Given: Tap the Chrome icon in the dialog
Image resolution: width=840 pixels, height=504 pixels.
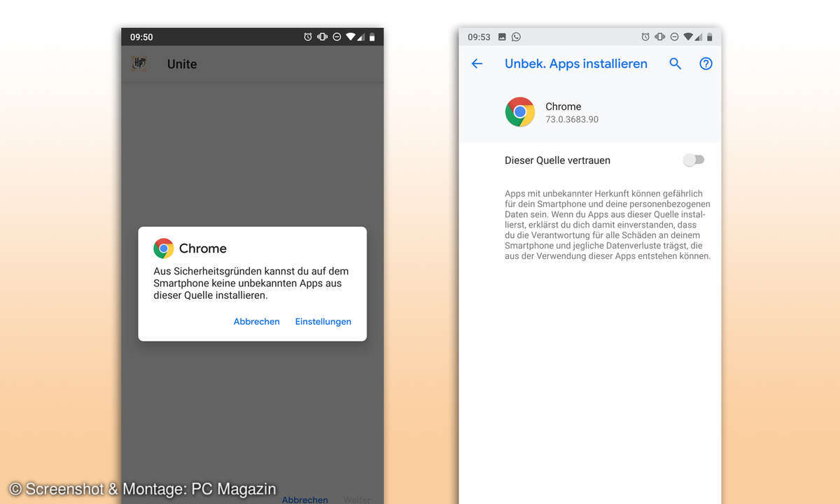Looking at the screenshot, I should click(164, 248).
